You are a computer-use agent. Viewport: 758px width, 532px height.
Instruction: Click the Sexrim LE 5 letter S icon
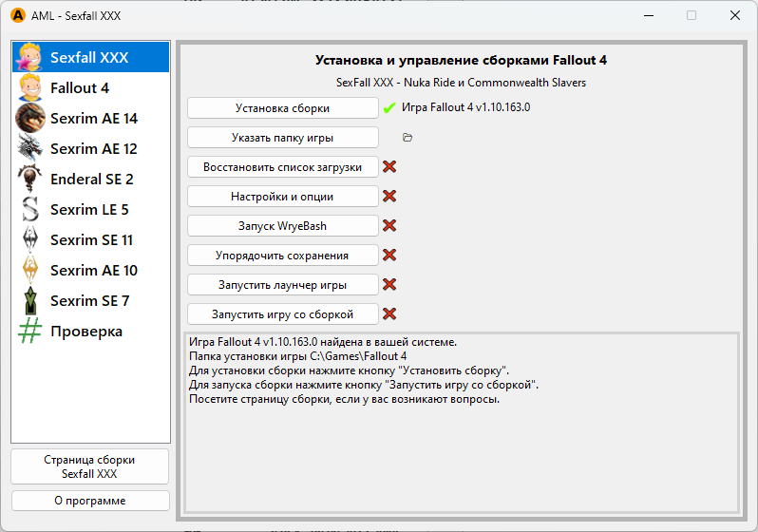30,210
